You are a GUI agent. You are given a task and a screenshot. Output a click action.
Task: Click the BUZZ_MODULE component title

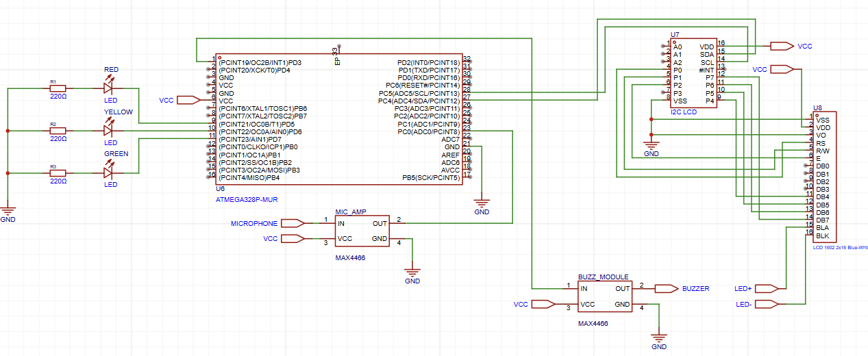tap(603, 277)
